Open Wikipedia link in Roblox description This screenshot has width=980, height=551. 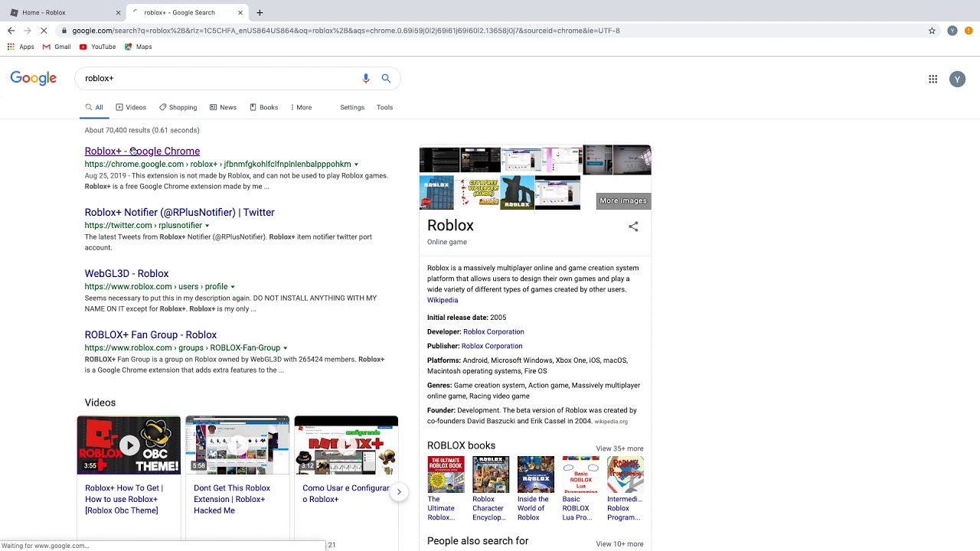(443, 300)
